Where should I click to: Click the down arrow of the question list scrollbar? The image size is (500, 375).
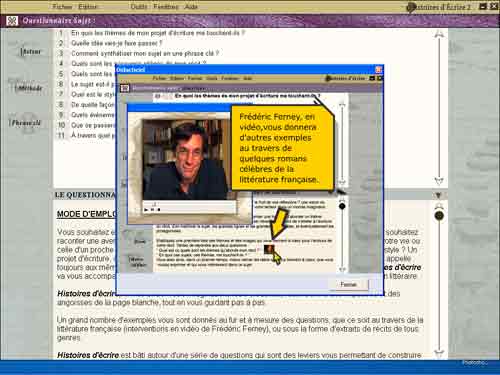point(439,181)
